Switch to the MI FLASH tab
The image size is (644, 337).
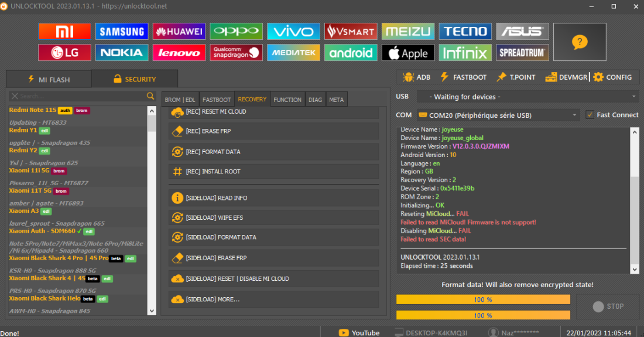point(49,79)
